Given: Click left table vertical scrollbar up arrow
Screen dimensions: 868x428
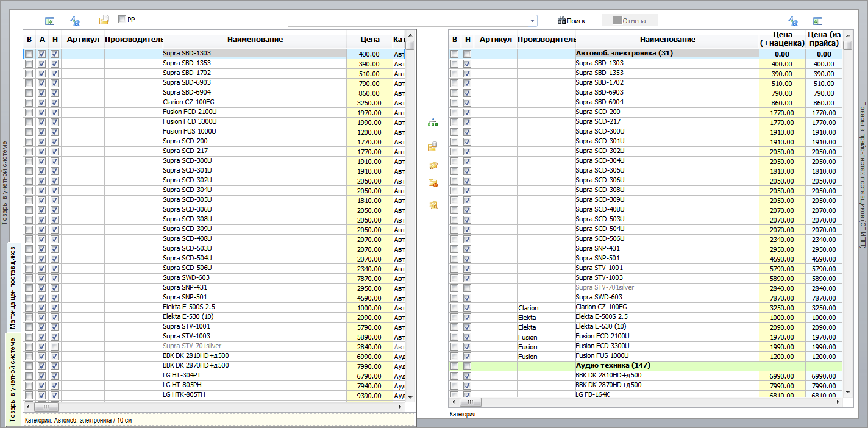Looking at the screenshot, I should (410, 34).
